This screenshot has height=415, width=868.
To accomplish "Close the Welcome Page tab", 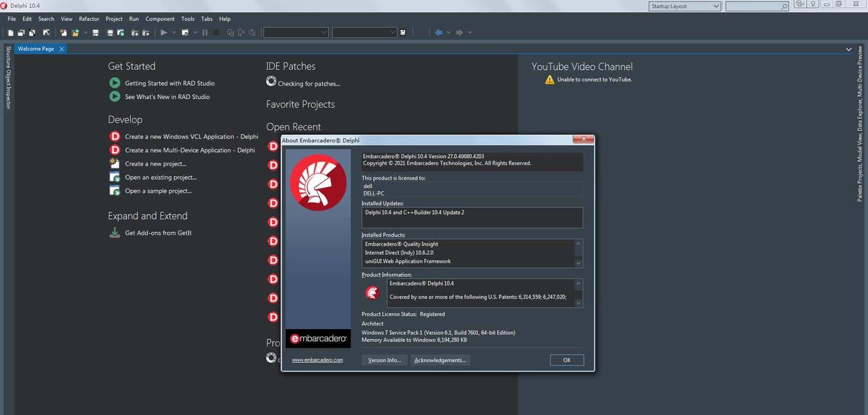I will [x=62, y=49].
